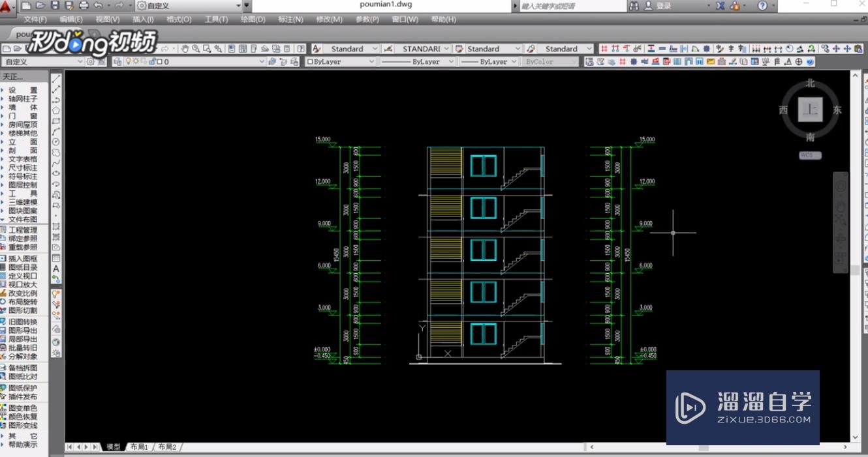Click 工程管理 in the TArch left panel

click(x=22, y=229)
